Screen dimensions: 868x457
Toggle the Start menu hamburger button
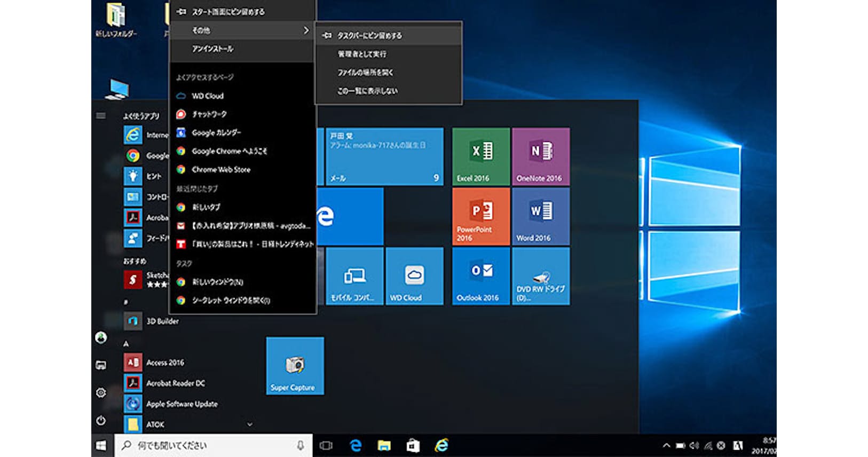101,116
